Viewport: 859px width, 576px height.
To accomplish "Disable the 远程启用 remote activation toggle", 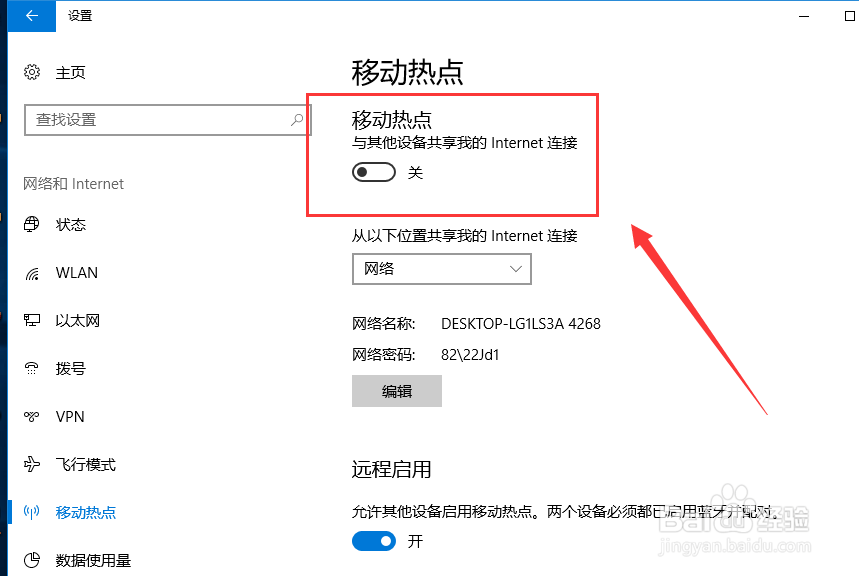I will pos(374,541).
